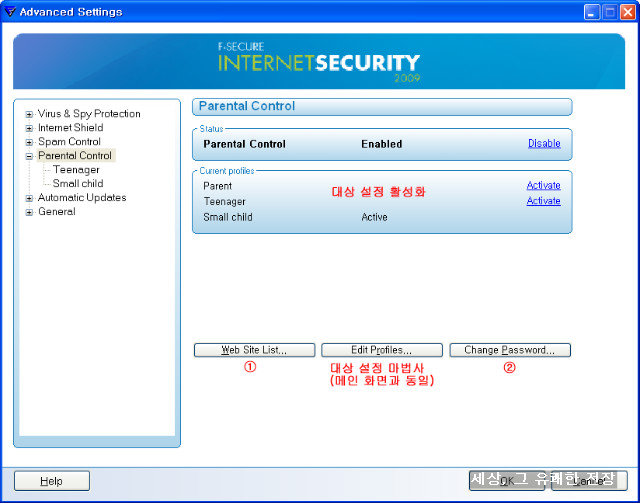Click the Parent profile name
The width and height of the screenshot is (640, 503).
pos(218,186)
